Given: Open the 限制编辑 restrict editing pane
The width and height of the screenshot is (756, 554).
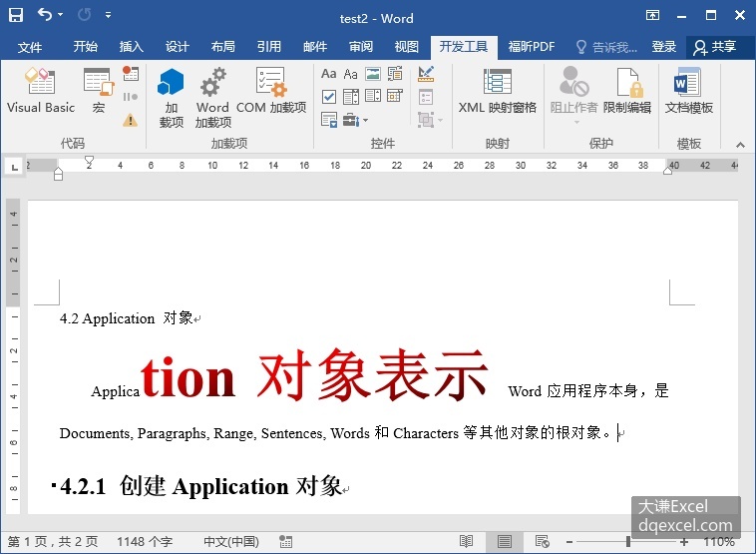Looking at the screenshot, I should (x=627, y=91).
